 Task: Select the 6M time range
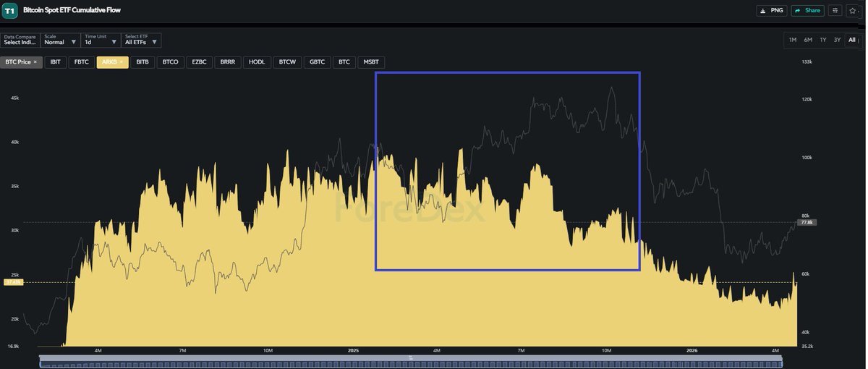808,40
